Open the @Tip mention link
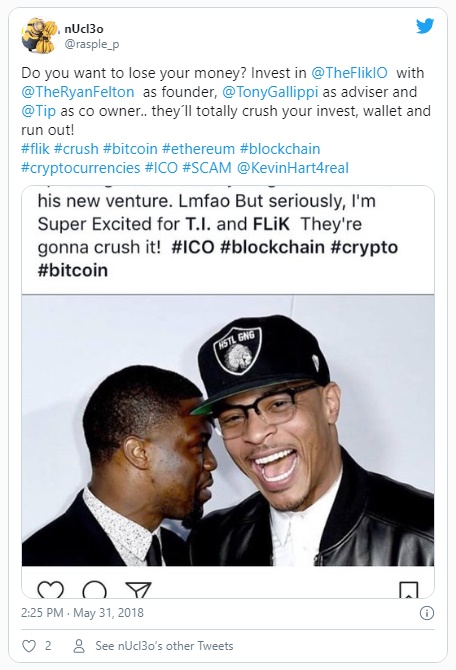 pos(38,111)
